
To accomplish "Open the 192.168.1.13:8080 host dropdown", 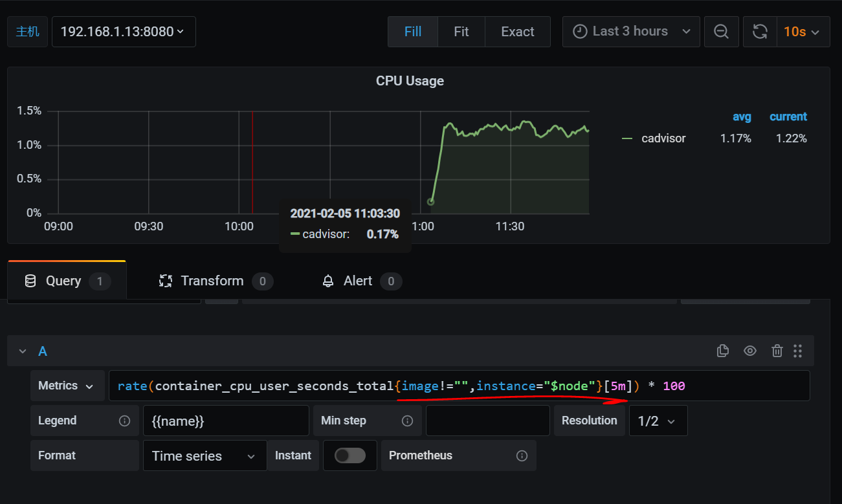I will point(124,32).
